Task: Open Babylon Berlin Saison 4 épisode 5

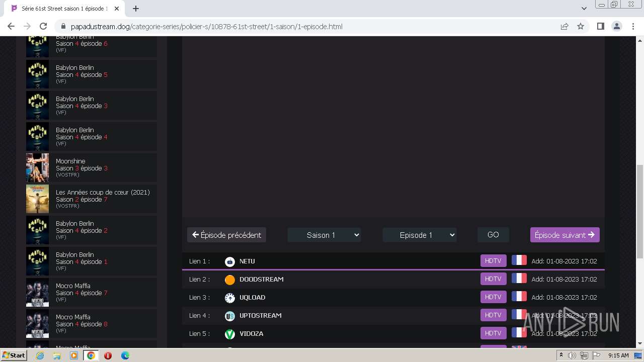Action: pyautogui.click(x=91, y=74)
